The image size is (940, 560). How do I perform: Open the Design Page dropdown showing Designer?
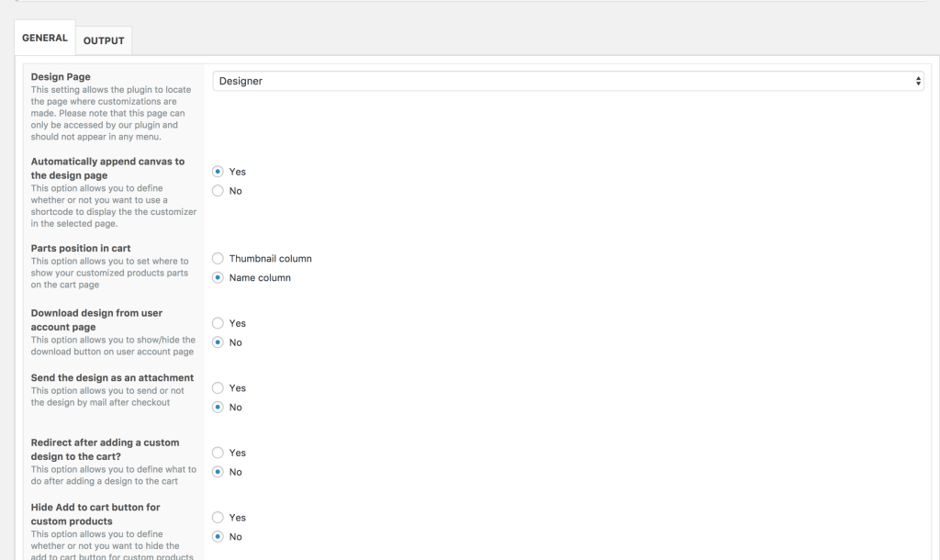(x=567, y=81)
